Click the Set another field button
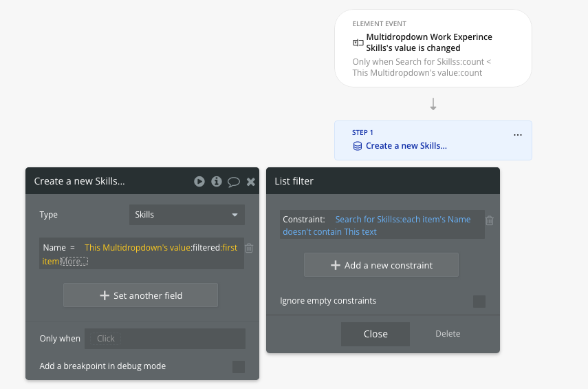Image resolution: width=588 pixels, height=389 pixels. tap(140, 295)
